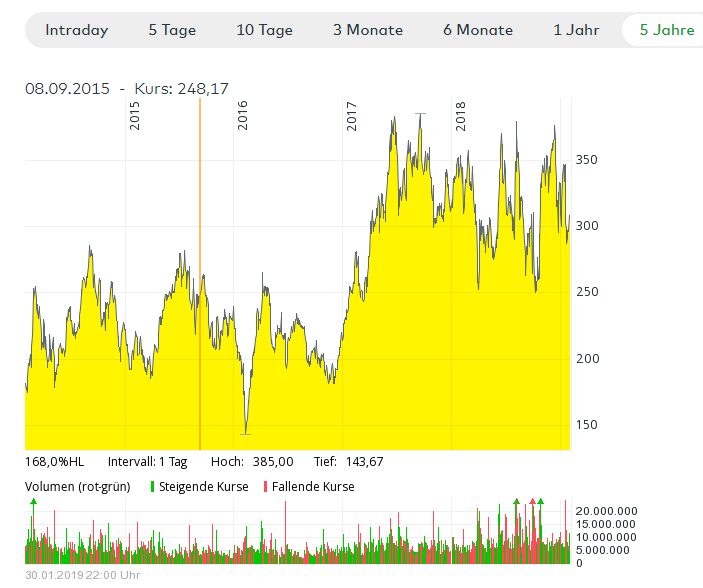Image resolution: width=703 pixels, height=588 pixels.
Task: Click the active 5 Jahre tab
Action: click(666, 30)
